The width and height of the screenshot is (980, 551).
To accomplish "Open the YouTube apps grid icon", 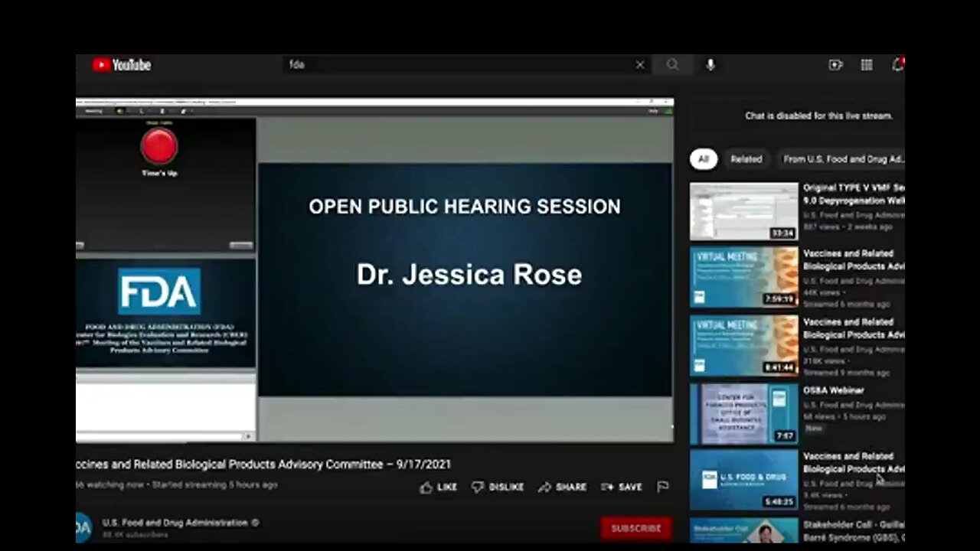I will pyautogui.click(x=867, y=65).
